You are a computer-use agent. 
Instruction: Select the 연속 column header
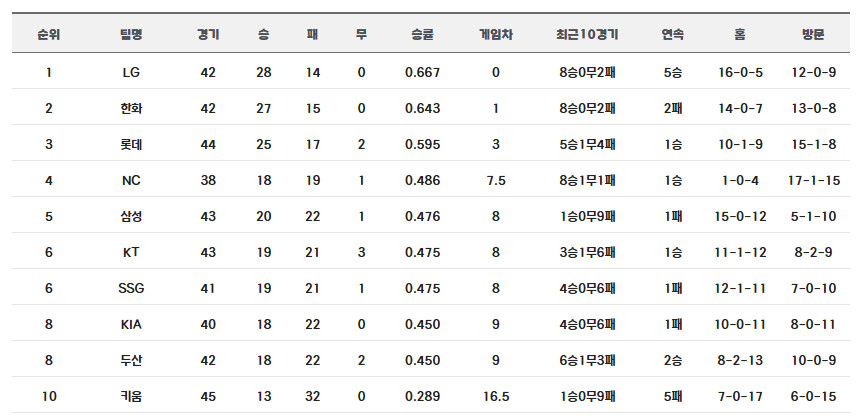[x=673, y=34]
